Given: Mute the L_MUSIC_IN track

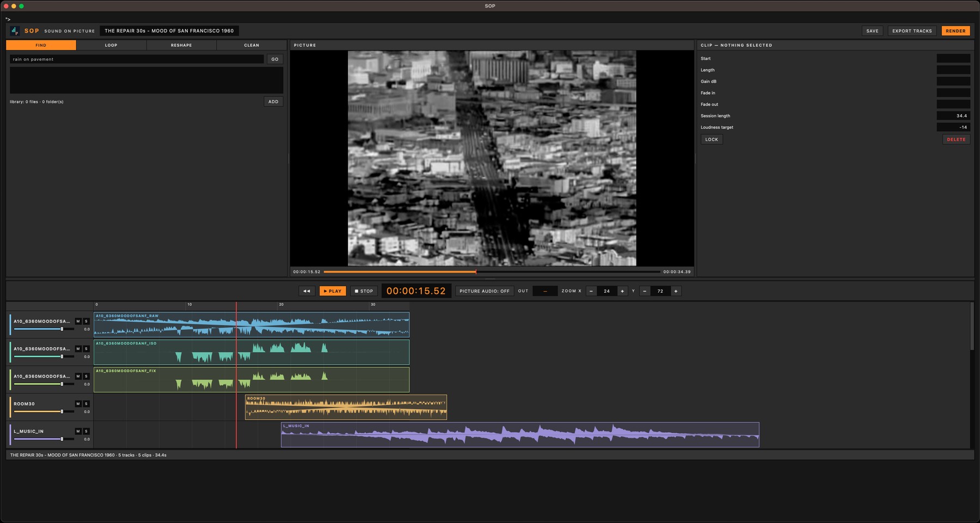Looking at the screenshot, I should (x=78, y=431).
